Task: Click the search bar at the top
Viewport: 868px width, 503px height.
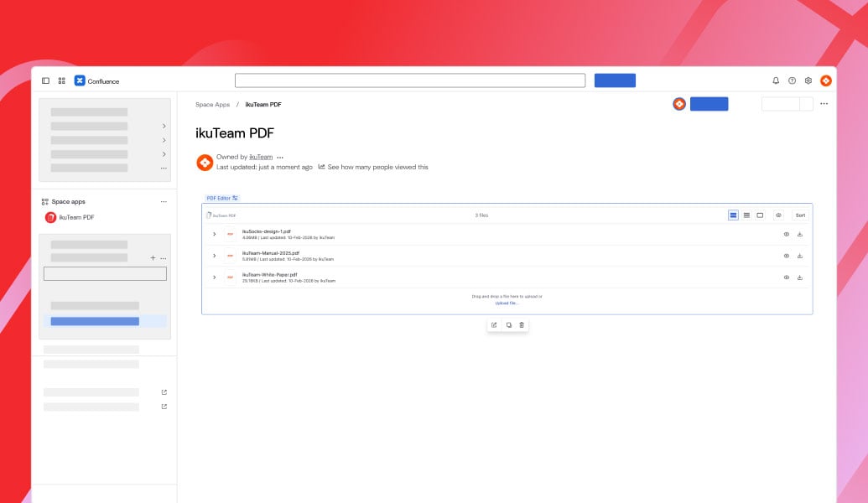Action: [410, 80]
